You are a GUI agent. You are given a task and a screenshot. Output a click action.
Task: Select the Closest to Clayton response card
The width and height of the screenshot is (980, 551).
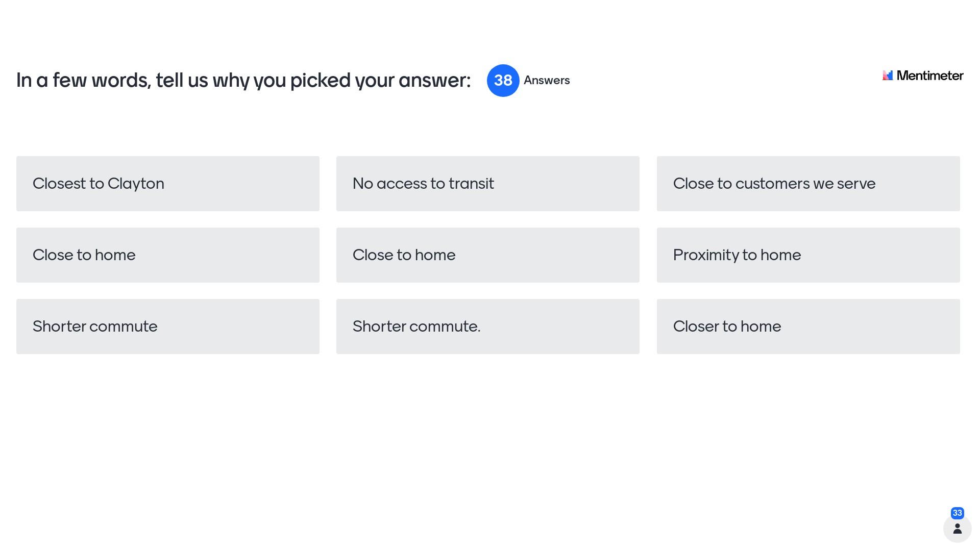click(167, 184)
